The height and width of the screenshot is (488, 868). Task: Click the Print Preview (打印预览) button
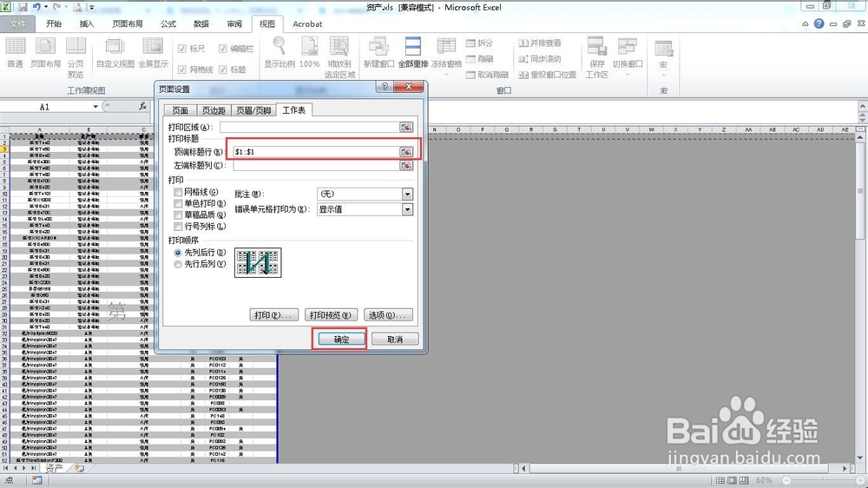pos(331,314)
